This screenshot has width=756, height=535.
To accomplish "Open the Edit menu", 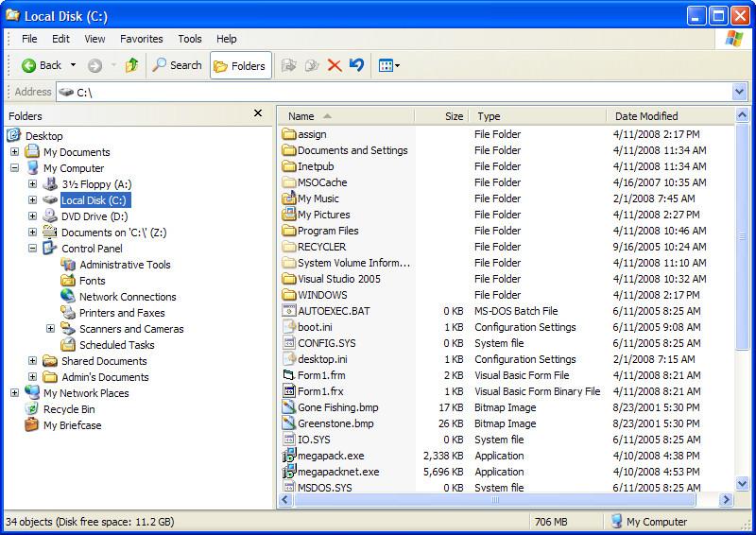I will [60, 39].
